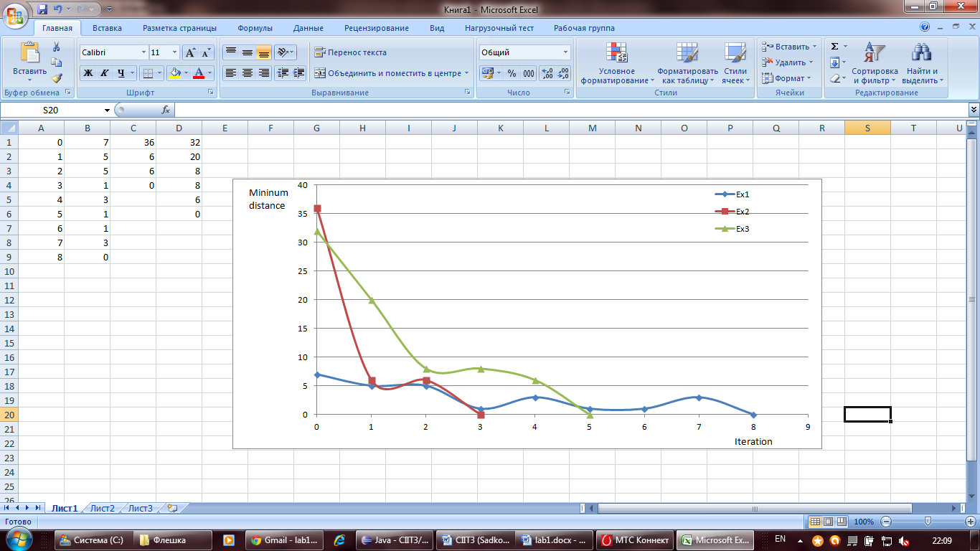Expand the Общий number format dropdown
980x551 pixels.
click(565, 52)
